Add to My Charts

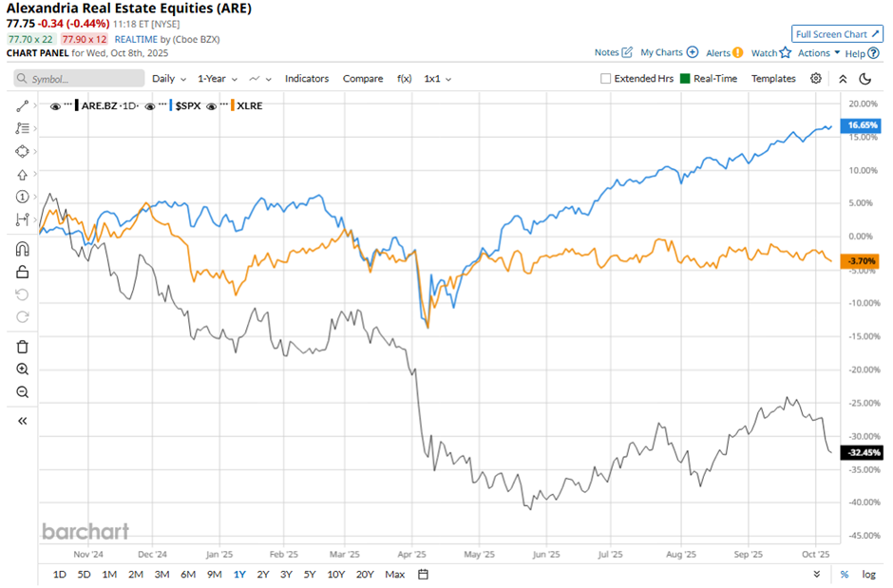pos(669,52)
